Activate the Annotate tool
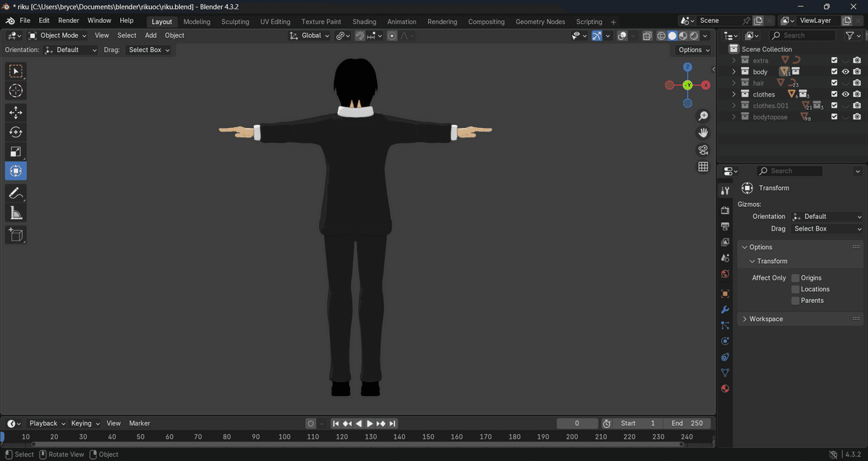868x461 pixels. click(x=16, y=193)
